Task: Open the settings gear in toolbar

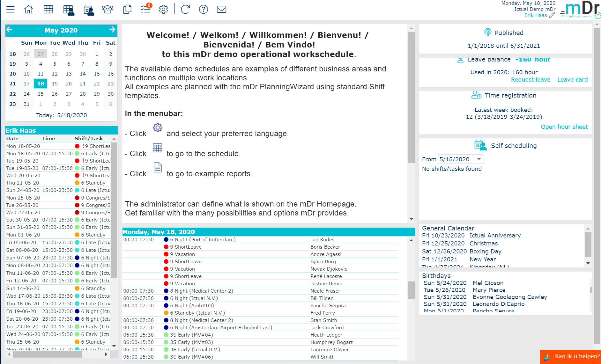Action: click(163, 9)
